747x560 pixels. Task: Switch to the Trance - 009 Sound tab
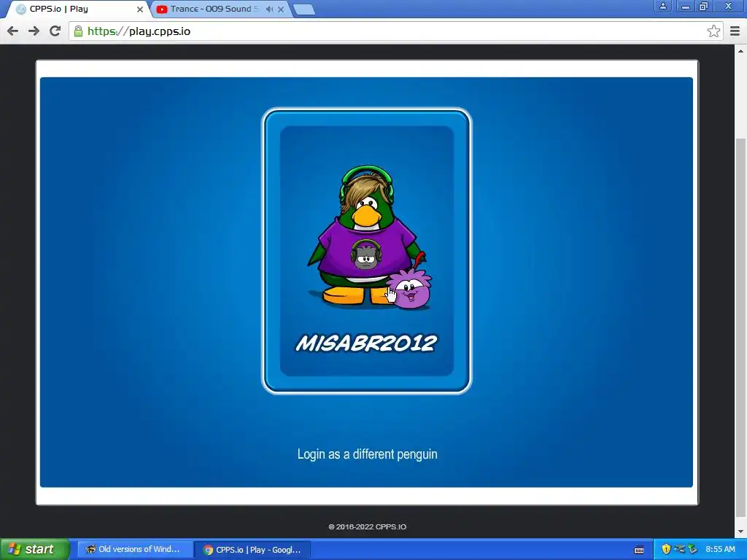point(220,9)
